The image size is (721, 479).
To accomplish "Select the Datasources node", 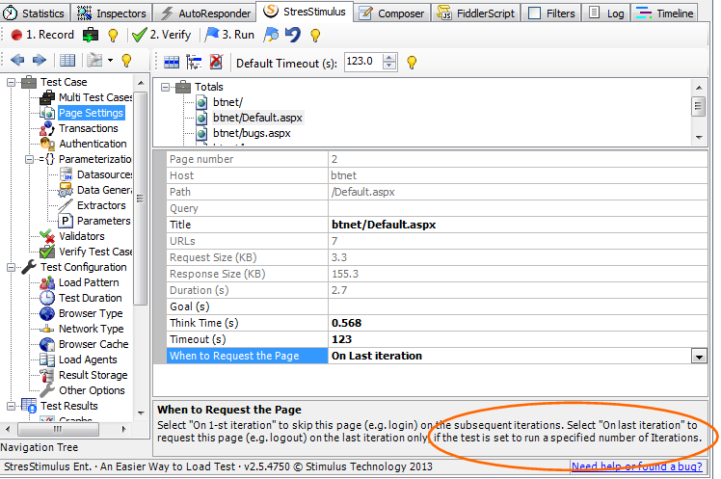I will (104, 175).
